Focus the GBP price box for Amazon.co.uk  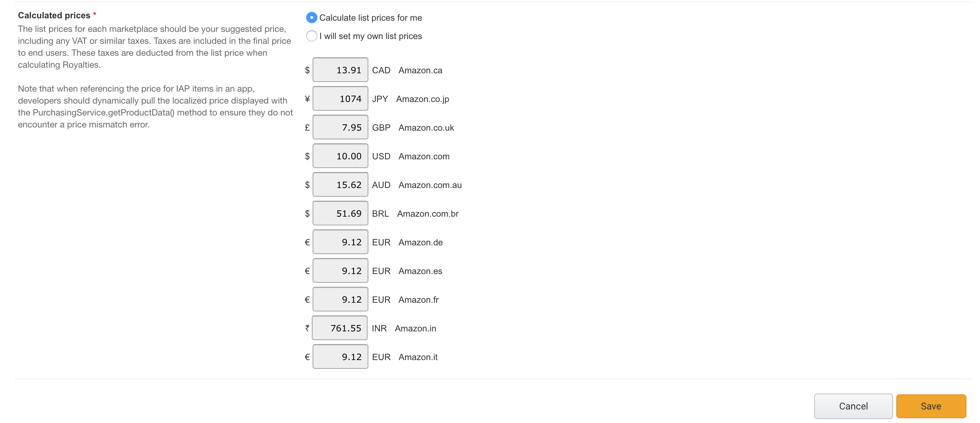point(340,127)
